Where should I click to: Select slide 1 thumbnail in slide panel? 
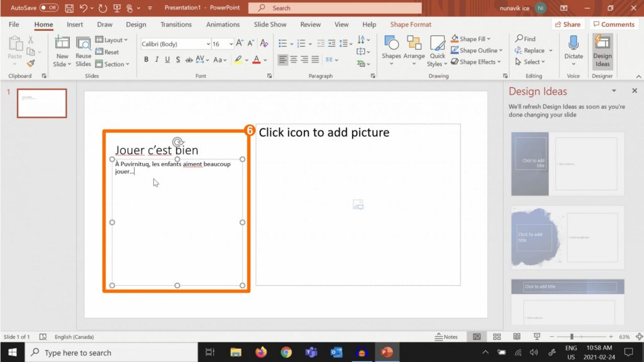pos(42,103)
